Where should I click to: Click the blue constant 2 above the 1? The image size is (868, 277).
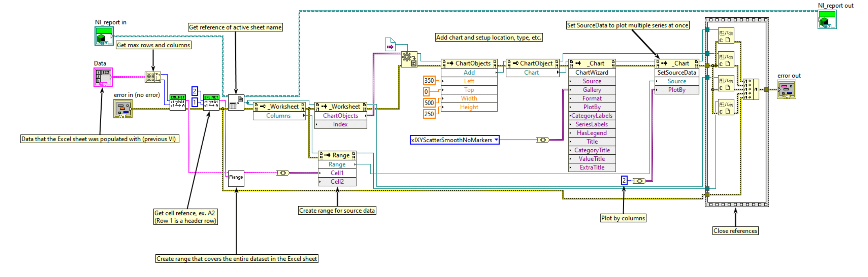click(x=194, y=91)
